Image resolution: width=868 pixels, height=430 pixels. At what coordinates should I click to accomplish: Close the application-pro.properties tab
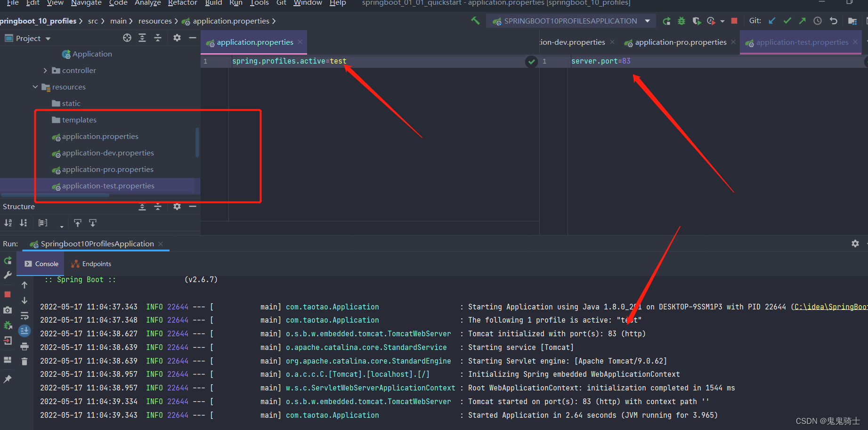[x=733, y=42]
